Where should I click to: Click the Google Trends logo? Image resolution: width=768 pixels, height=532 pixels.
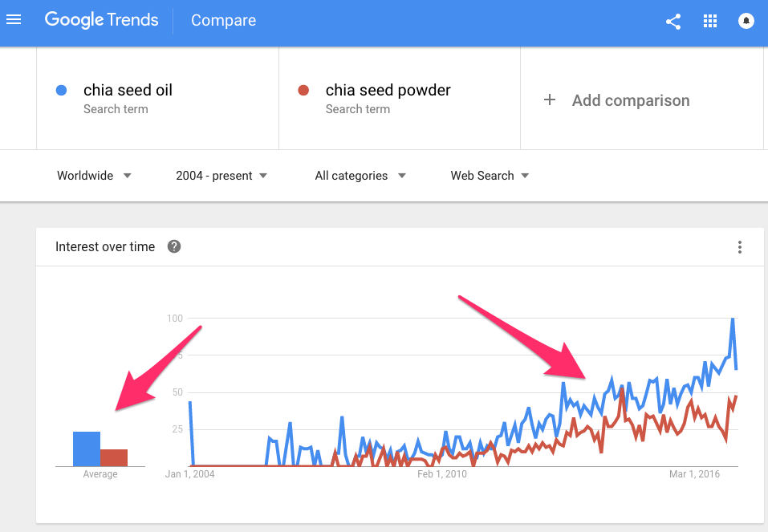(101, 20)
